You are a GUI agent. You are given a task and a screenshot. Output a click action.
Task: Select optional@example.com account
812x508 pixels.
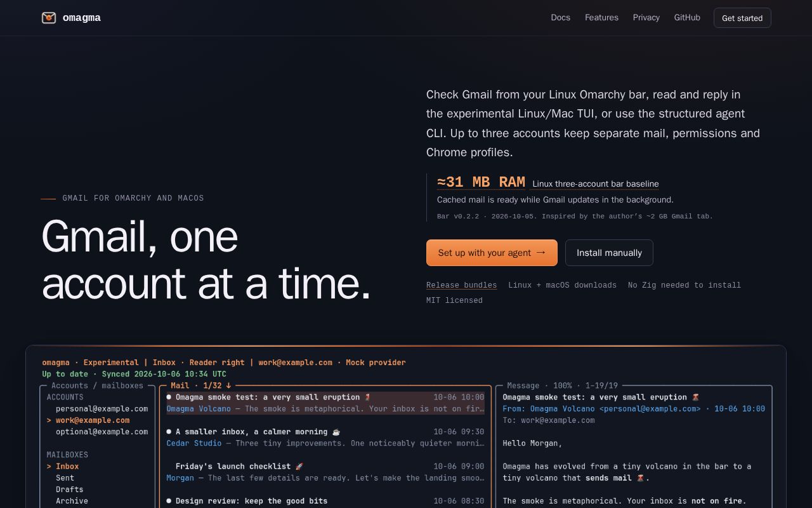tap(101, 432)
